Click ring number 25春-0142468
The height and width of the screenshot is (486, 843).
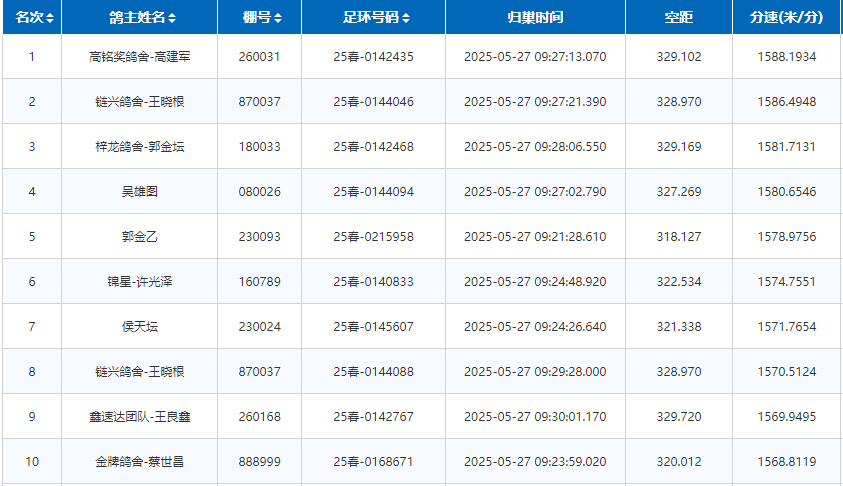(x=374, y=146)
